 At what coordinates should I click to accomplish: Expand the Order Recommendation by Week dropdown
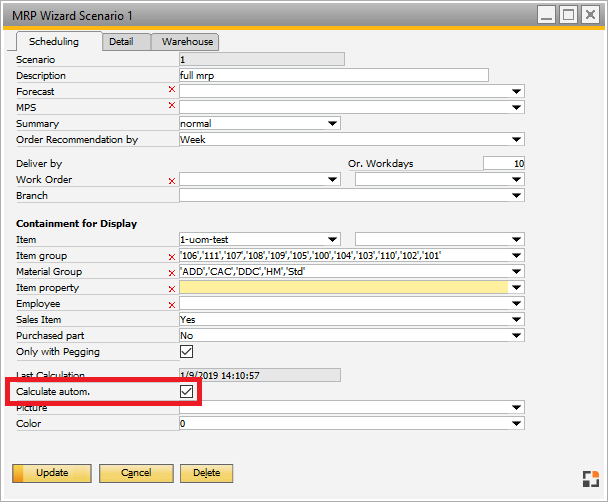click(x=516, y=140)
